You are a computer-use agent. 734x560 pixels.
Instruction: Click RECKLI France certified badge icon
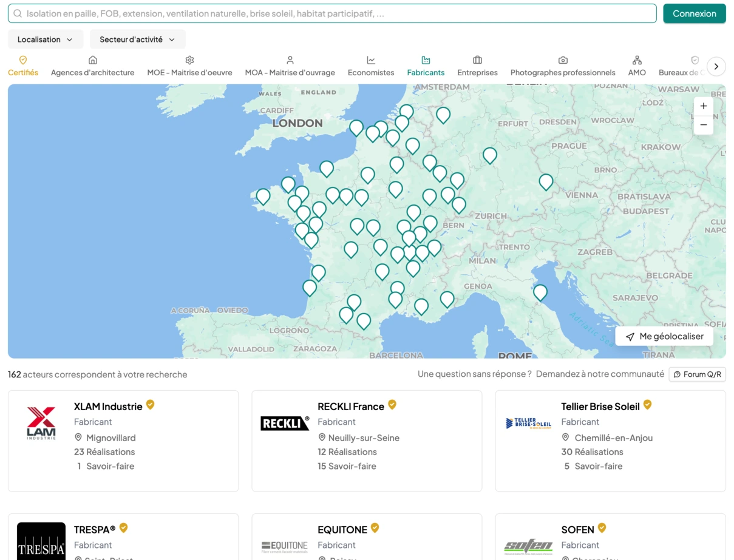pos(392,405)
